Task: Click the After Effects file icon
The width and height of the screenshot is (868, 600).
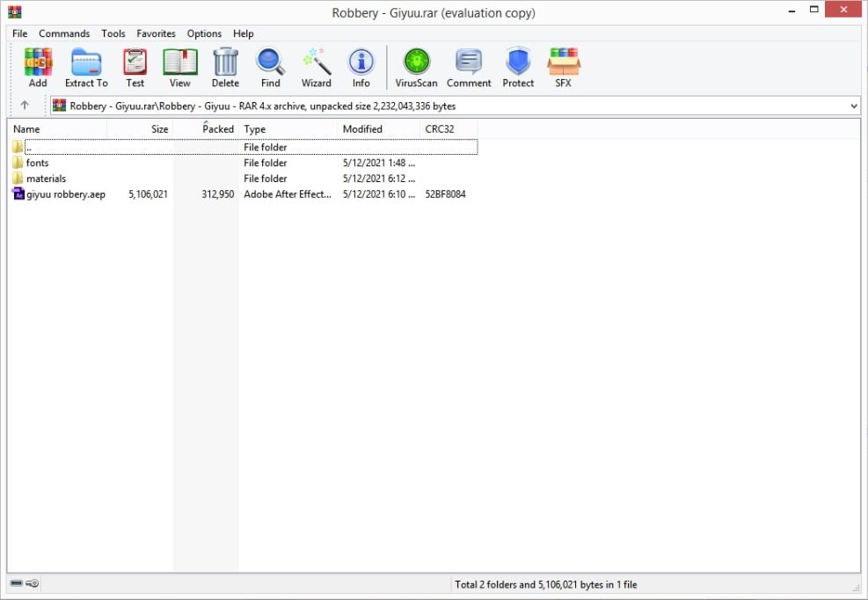Action: click(18, 194)
